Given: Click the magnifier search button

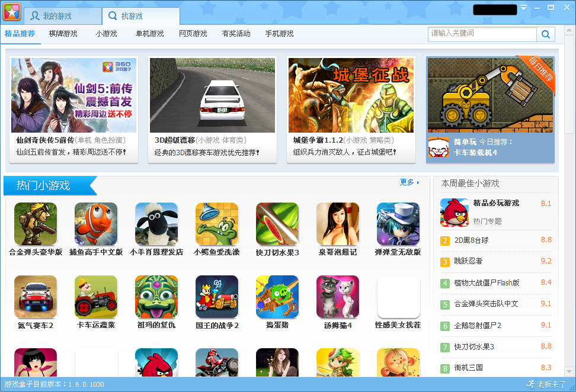Looking at the screenshot, I should pos(546,34).
